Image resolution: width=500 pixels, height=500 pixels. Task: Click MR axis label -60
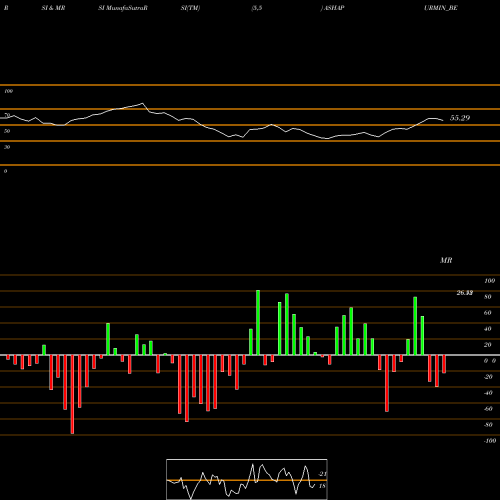(488, 409)
